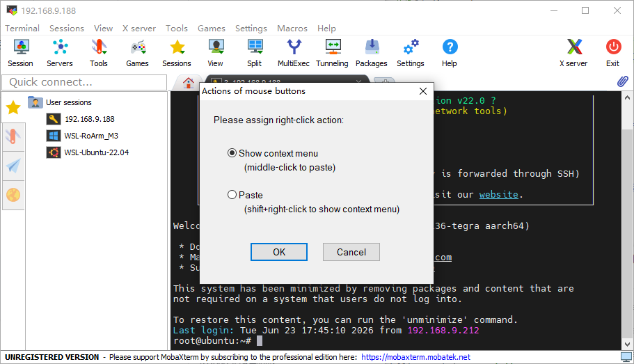Open the View toolbar icon
The width and height of the screenshot is (634, 364).
coord(216,53)
